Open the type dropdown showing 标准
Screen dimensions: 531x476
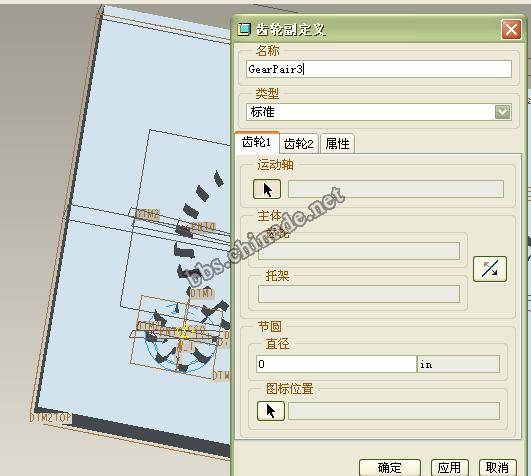click(x=502, y=112)
